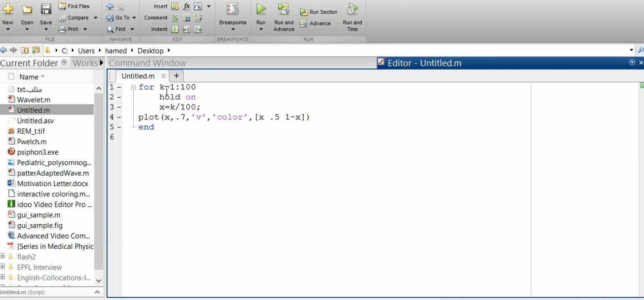Viewport: 644px width, 300px height.
Task: Open the Compare dropdown arrow
Action: click(x=95, y=18)
